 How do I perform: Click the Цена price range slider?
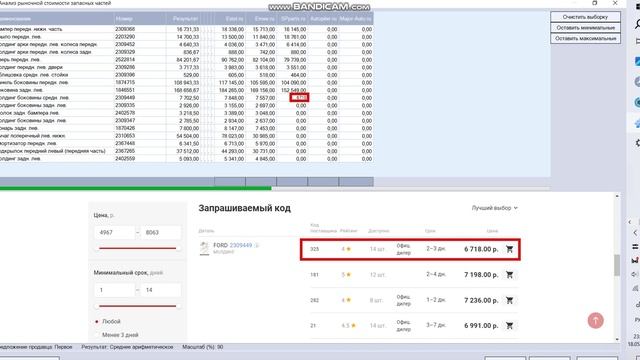click(138, 248)
